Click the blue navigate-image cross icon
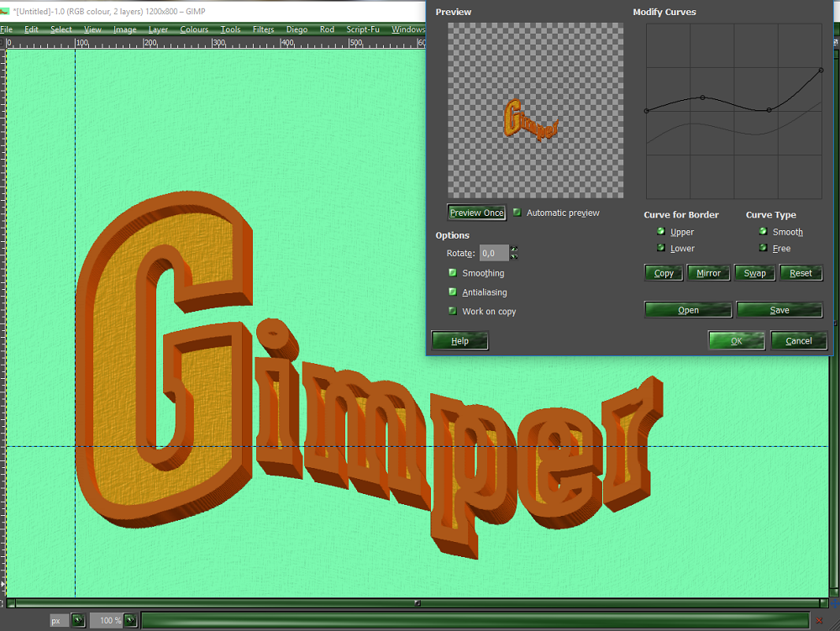The width and height of the screenshot is (840, 631). [x=834, y=603]
